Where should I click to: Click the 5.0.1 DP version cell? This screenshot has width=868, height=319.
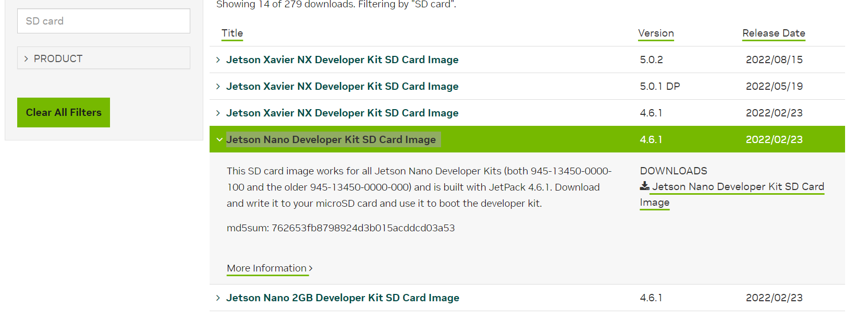(660, 87)
